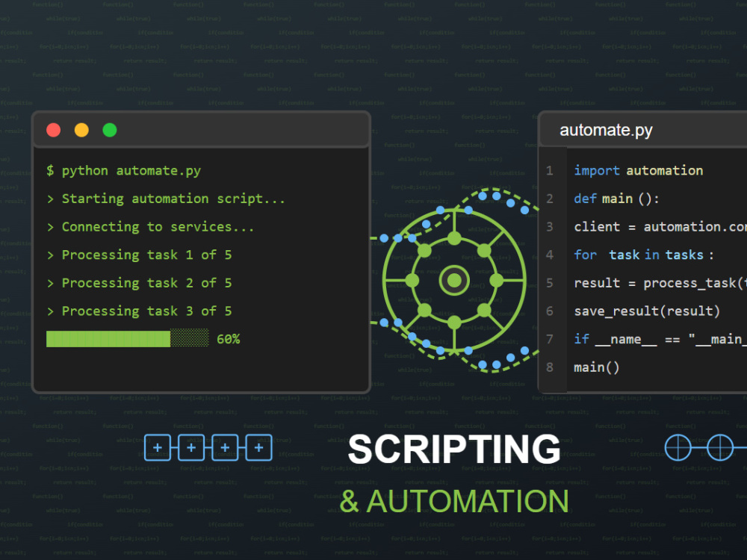This screenshot has height=560, width=747.
Task: Click the white SCRIPTING heading
Action: [x=454, y=449]
